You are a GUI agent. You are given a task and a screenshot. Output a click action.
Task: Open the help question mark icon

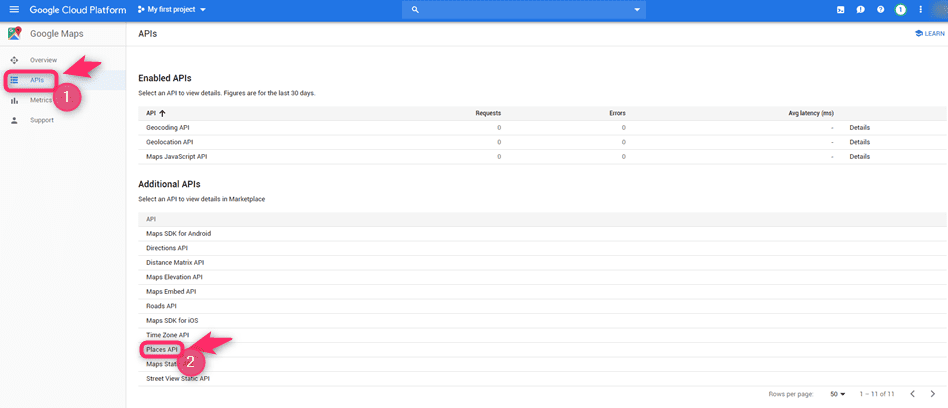[880, 10]
